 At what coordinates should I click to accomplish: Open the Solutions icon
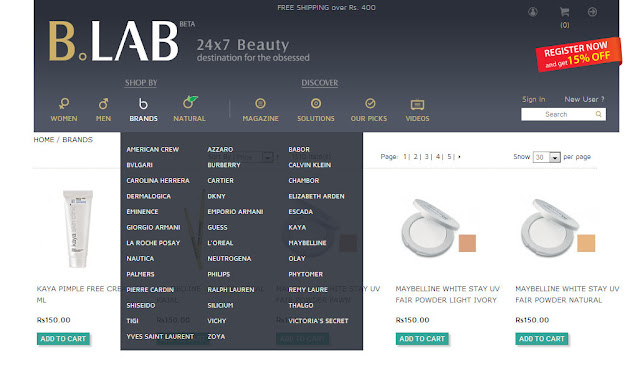pyautogui.click(x=316, y=104)
